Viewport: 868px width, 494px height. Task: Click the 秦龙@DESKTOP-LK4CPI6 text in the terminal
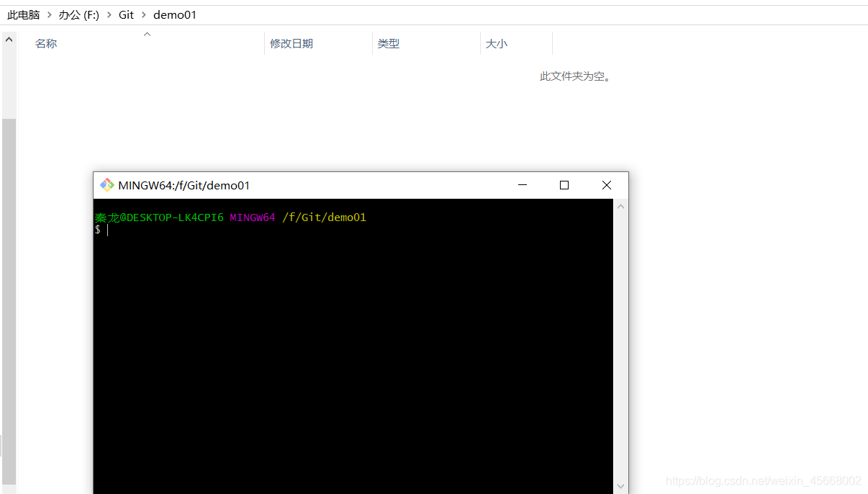[x=159, y=217]
